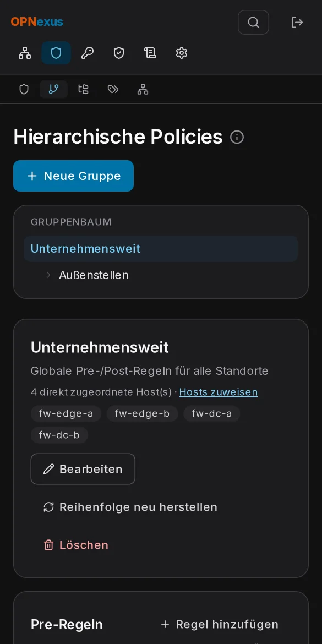This screenshot has width=322, height=644.
Task: Click the logout arrow icon
Action: click(297, 22)
